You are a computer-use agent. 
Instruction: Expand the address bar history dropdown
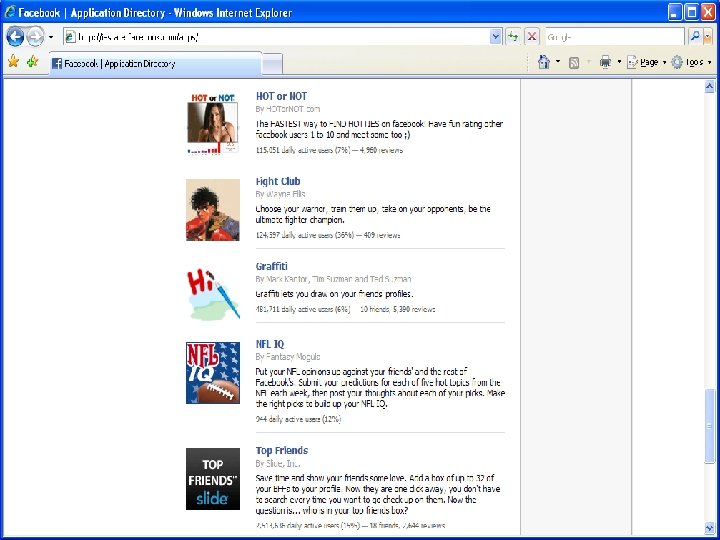pyautogui.click(x=495, y=37)
